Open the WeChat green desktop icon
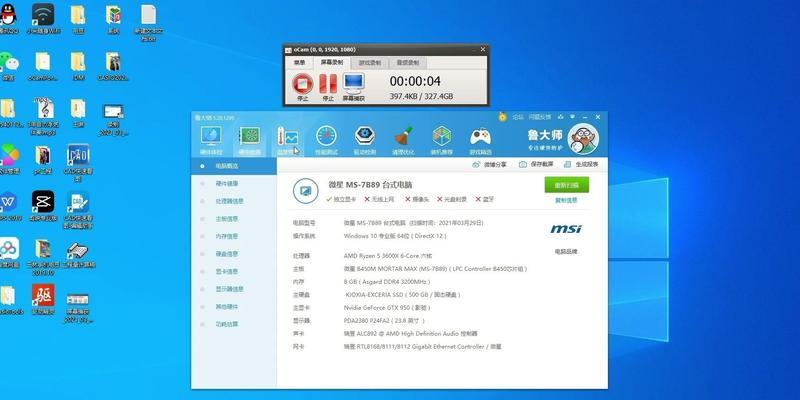Screen dimensions: 800x400 point(8,62)
